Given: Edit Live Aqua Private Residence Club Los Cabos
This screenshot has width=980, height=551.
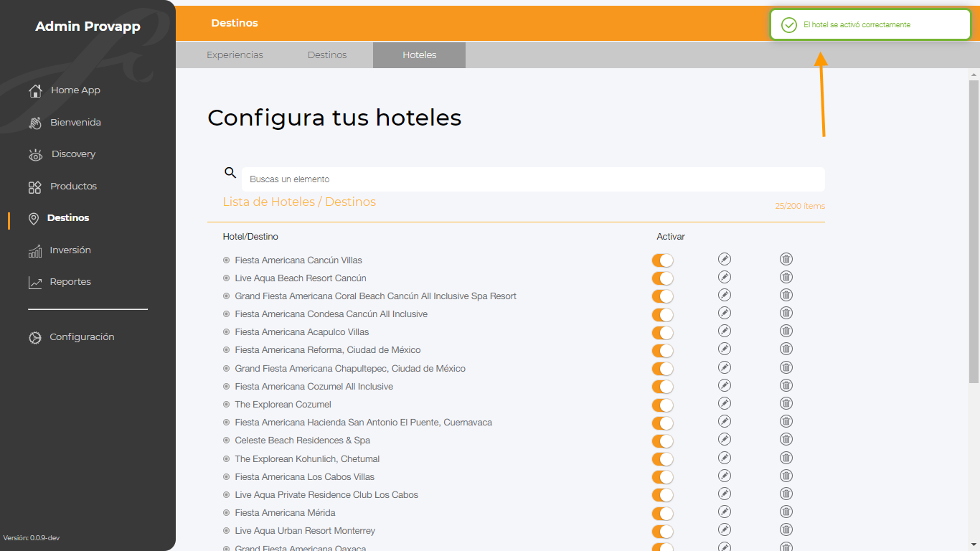Looking at the screenshot, I should coord(725,494).
